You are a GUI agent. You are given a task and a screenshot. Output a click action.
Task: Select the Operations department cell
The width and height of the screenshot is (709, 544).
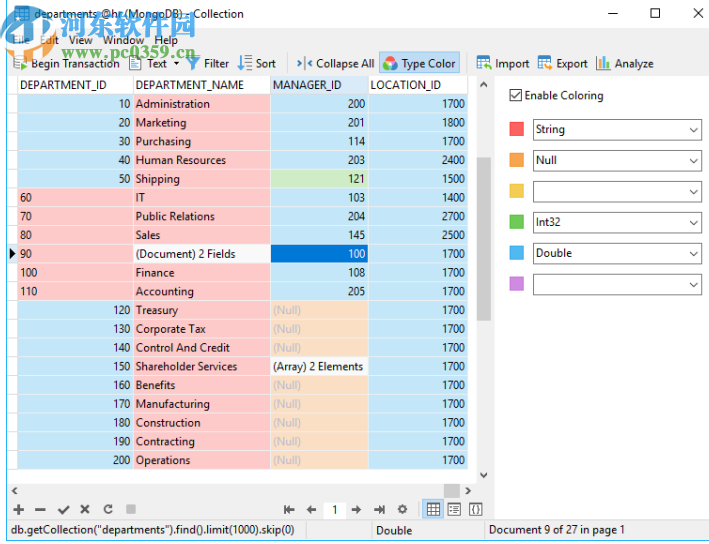point(202,460)
